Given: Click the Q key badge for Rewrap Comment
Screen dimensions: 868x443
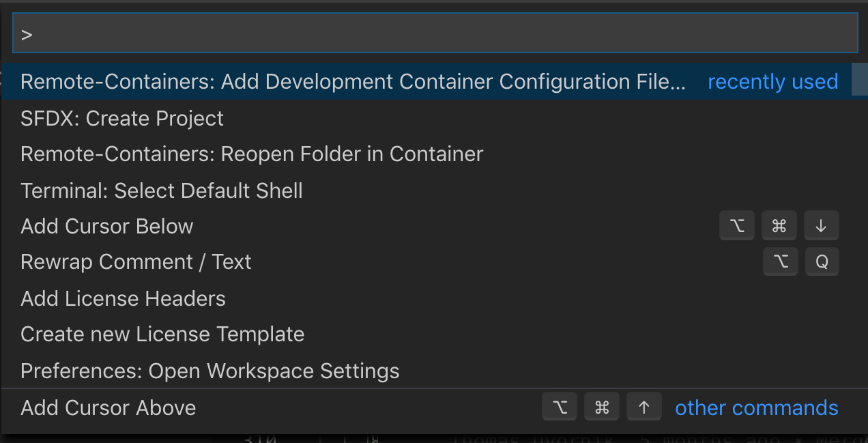Looking at the screenshot, I should (x=822, y=262).
